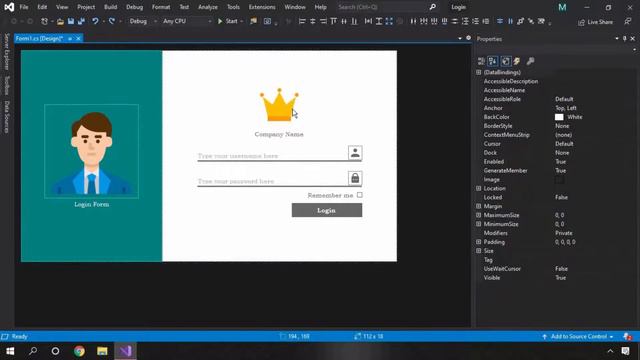Click the Alphabetical sort icon in Properties
This screenshot has width=640, height=360.
[x=493, y=61]
